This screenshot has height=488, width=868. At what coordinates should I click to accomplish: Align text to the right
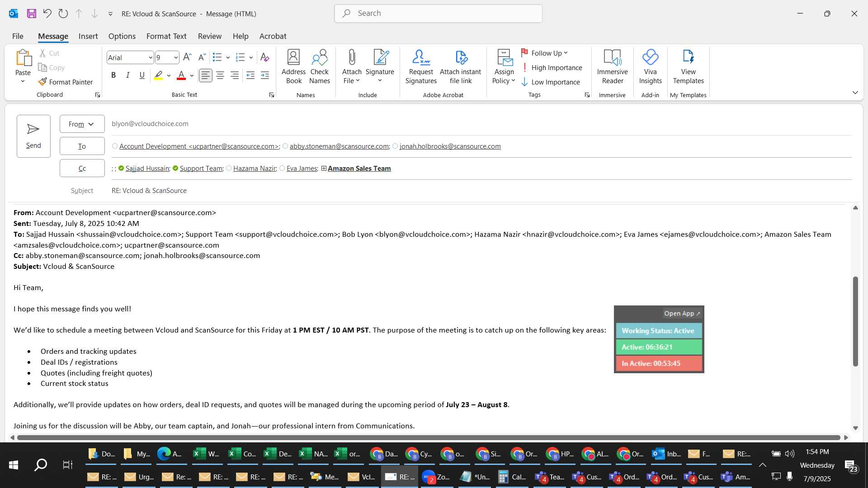point(235,75)
